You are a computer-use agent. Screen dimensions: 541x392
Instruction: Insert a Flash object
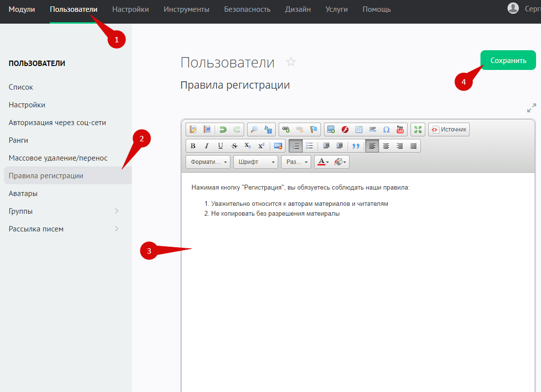pos(345,130)
